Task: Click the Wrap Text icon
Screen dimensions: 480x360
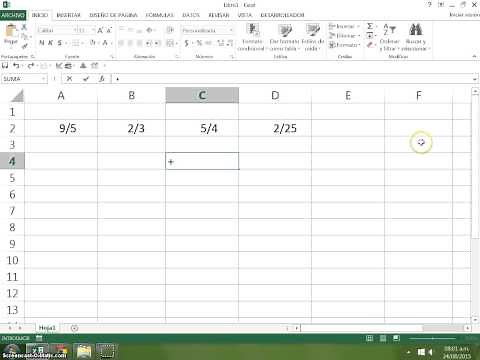Action: (x=170, y=30)
